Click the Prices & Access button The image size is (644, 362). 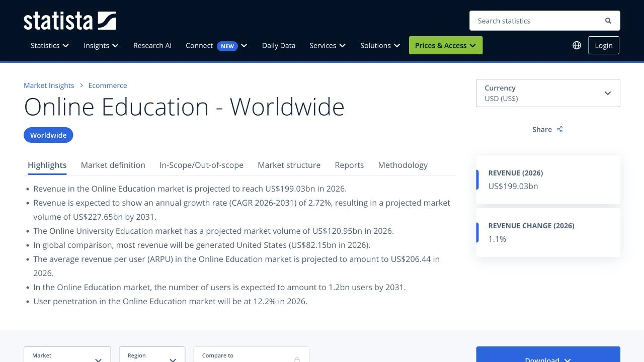pos(446,45)
